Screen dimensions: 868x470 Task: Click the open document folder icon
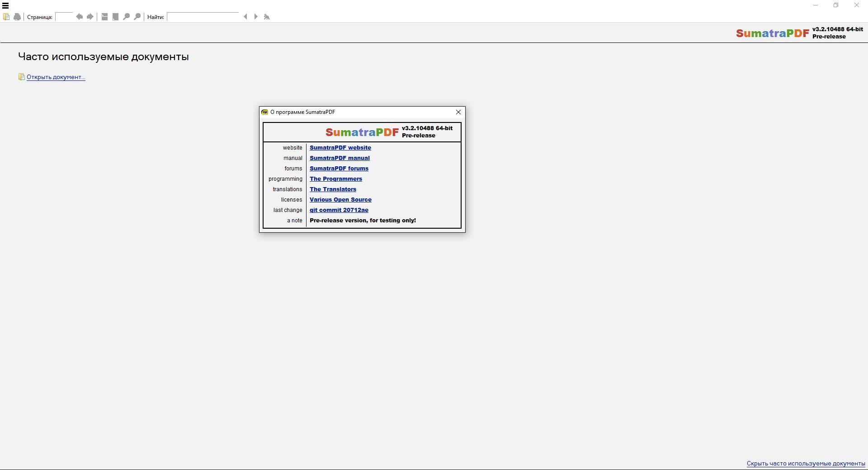click(x=21, y=77)
